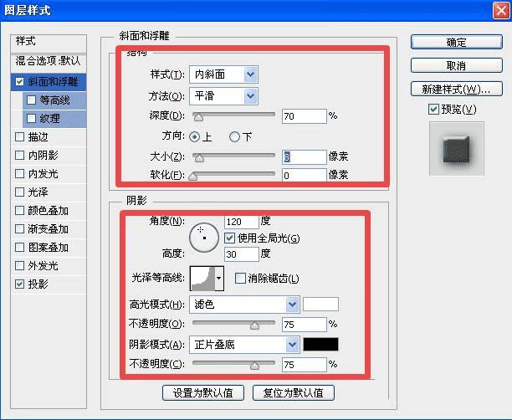Click shadow 不透明度(C) field 75

point(305,365)
